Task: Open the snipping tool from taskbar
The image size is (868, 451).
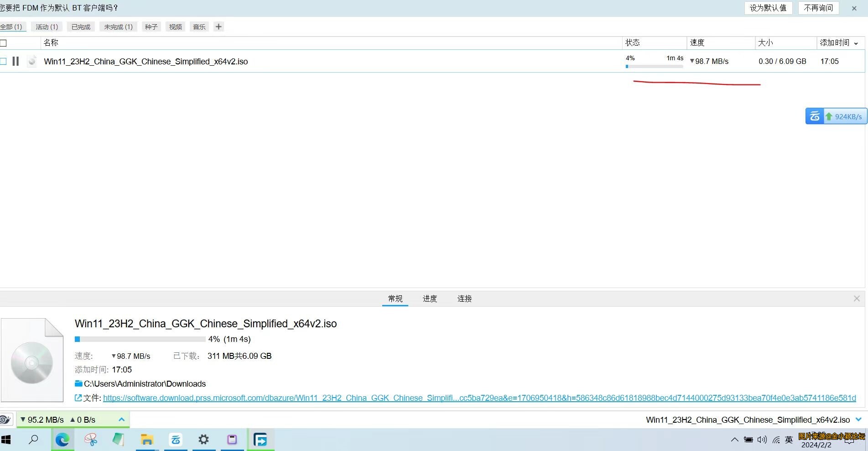Action: 91,440
